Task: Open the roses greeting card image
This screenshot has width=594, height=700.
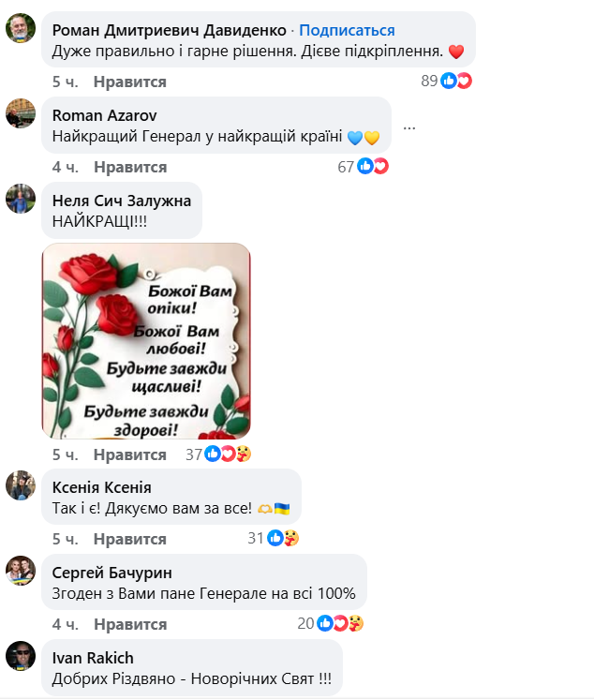Action: [x=146, y=341]
